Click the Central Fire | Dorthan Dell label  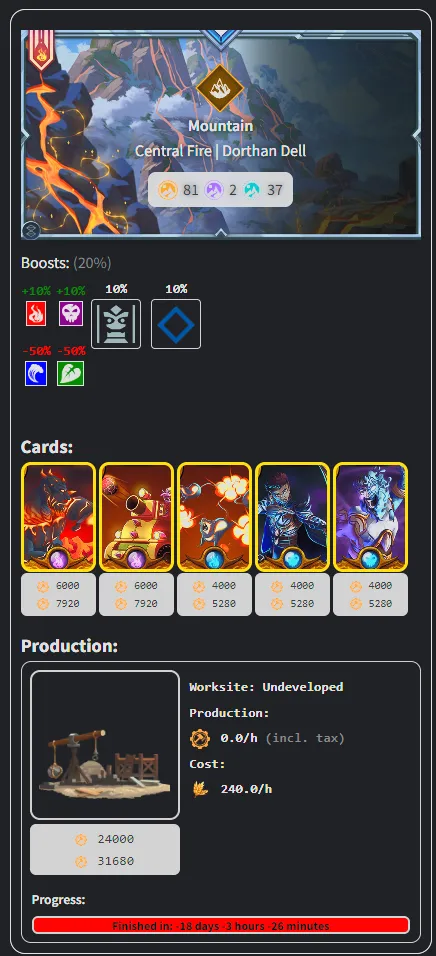click(220, 151)
